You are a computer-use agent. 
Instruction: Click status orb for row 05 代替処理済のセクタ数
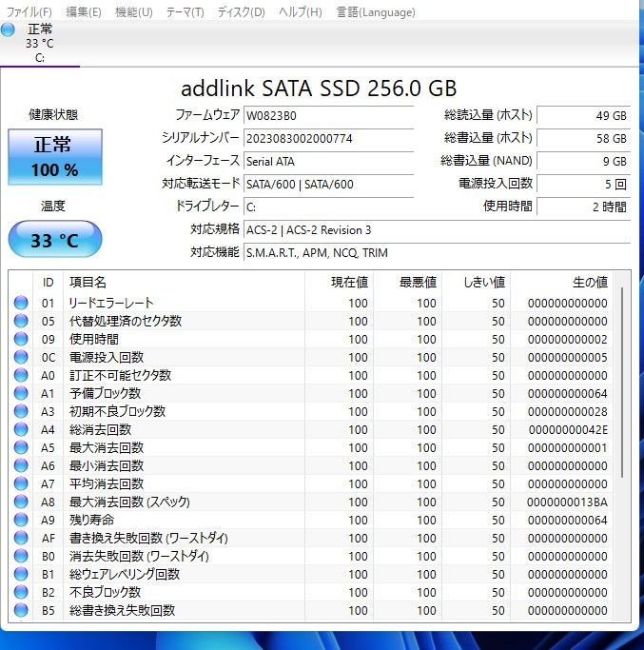click(x=21, y=321)
